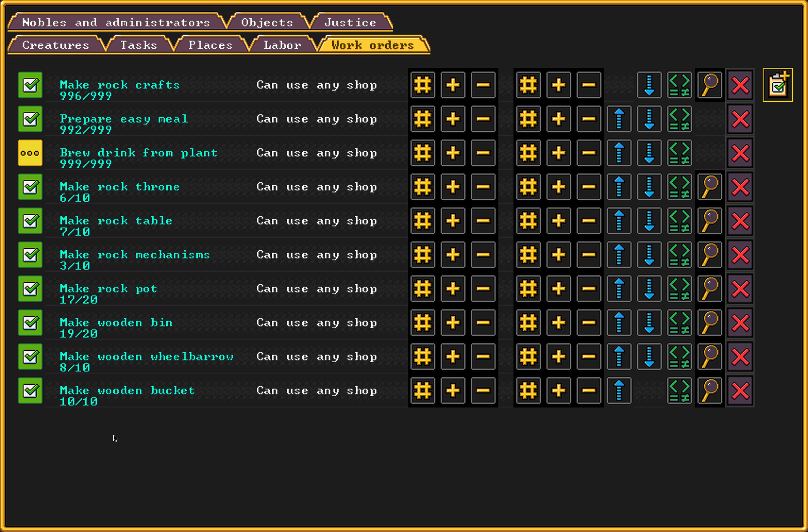Viewport: 808px width, 532px height.
Task: Move Make rock table order up
Action: pyautogui.click(x=619, y=221)
